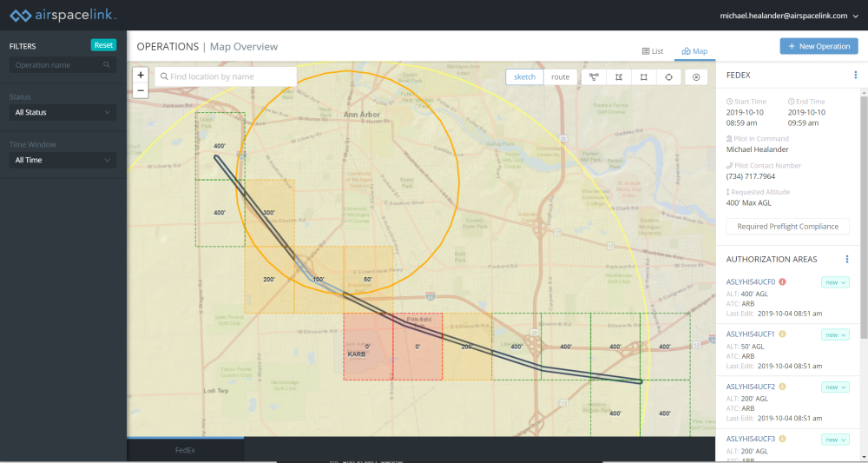Select the polyline path drawing tool

click(594, 77)
